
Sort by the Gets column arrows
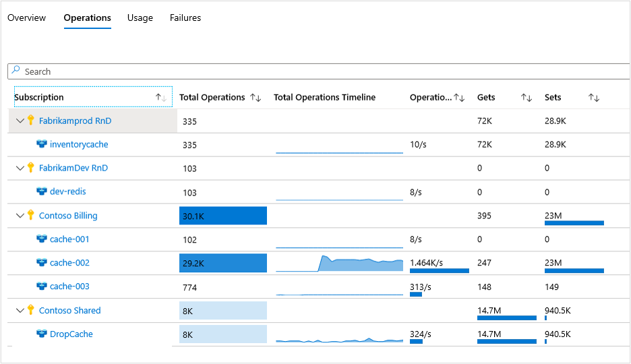pyautogui.click(x=527, y=98)
